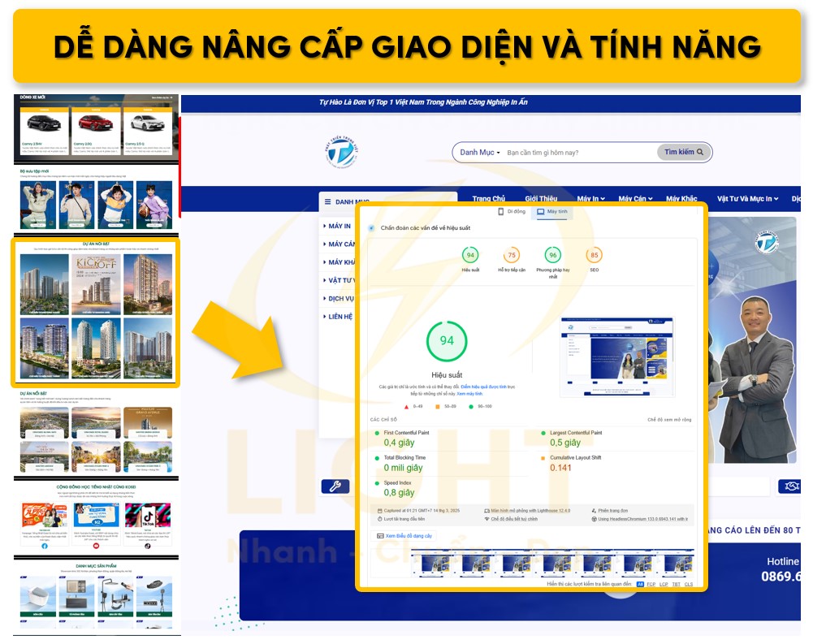Viewport: 813px width, 644px height.
Task: Open the Xem máy tính link
Action: pyautogui.click(x=469, y=394)
